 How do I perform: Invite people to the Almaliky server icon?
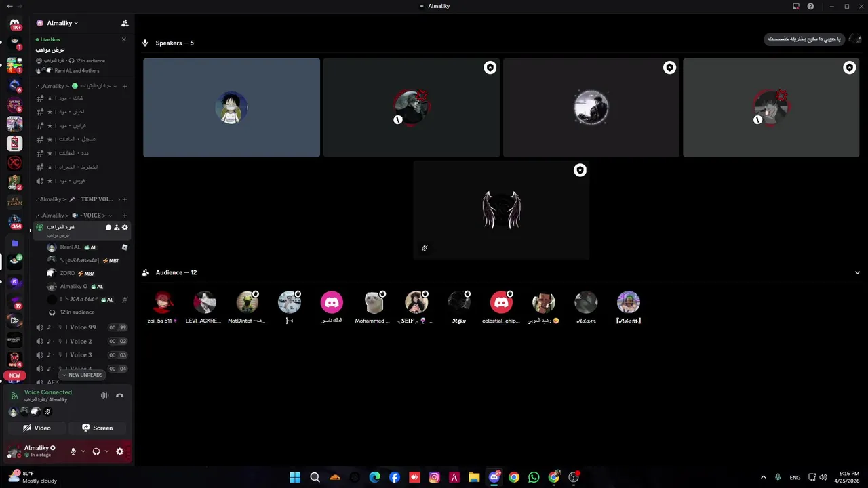click(x=125, y=23)
